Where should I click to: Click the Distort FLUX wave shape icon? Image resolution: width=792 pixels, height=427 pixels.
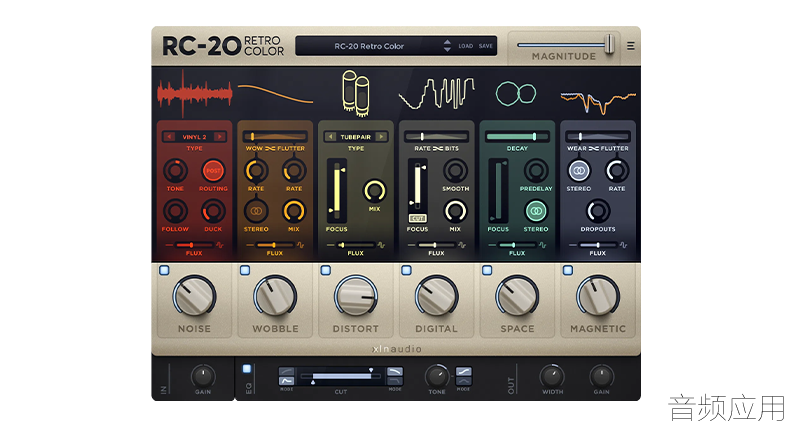tap(381, 245)
